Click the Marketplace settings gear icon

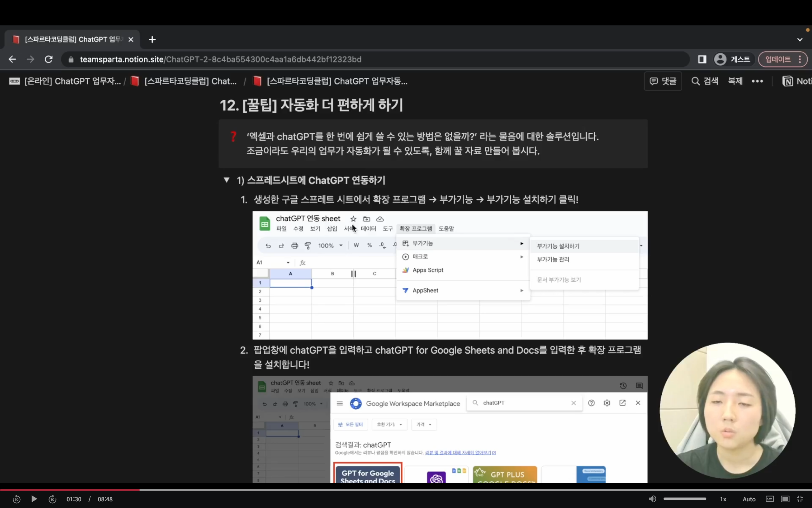[607, 403]
